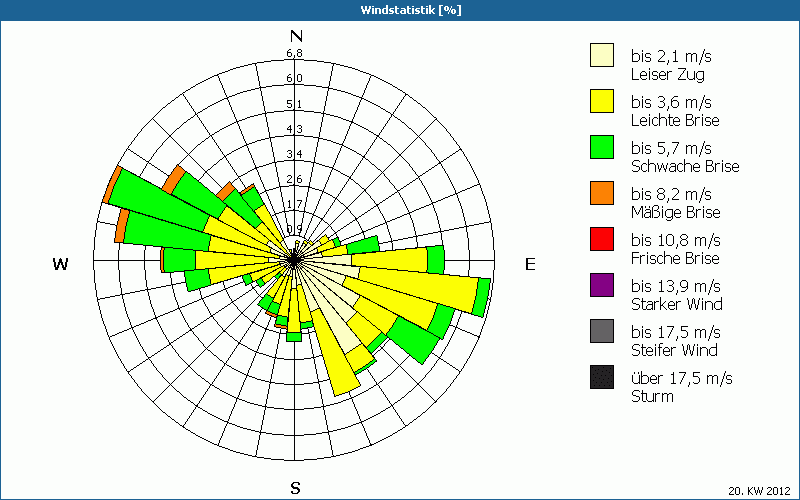Image resolution: width=800 pixels, height=500 pixels.
Task: Click the '6,8' scale value
Action: pyautogui.click(x=294, y=53)
